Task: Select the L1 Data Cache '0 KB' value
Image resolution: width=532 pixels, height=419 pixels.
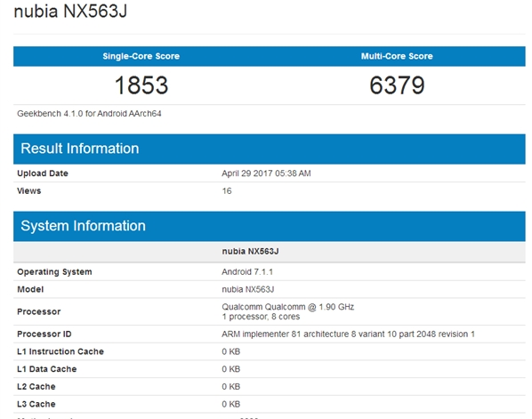Action: click(x=231, y=369)
